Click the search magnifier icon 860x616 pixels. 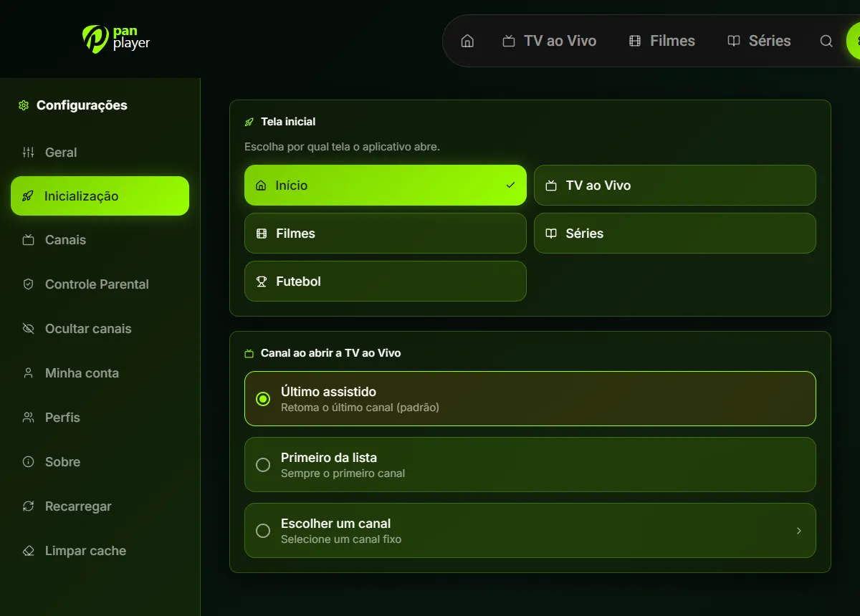coord(826,41)
